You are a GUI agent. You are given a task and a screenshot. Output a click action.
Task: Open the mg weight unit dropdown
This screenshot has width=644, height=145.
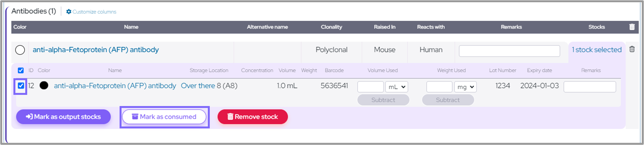[x=465, y=87]
